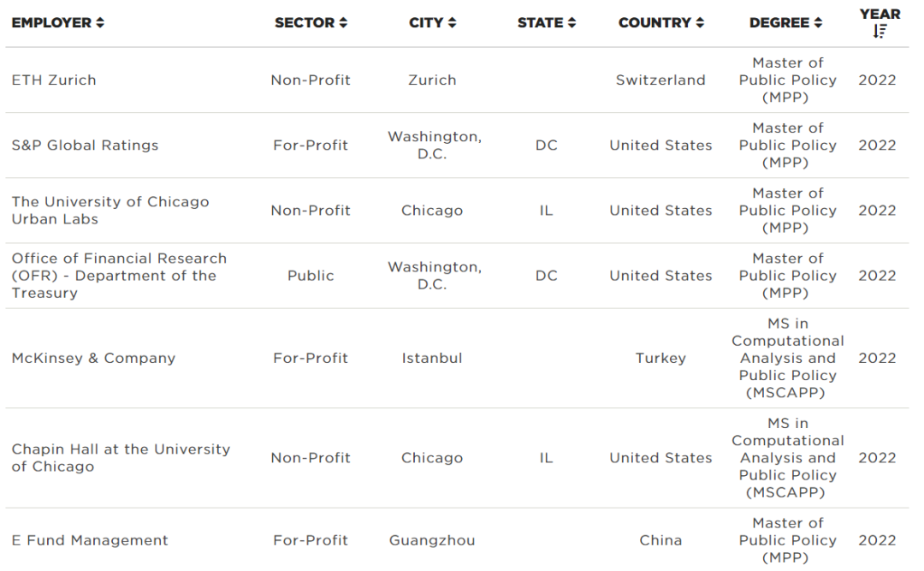
Task: Click the Employer column sort arrows icon
Action: point(100,23)
